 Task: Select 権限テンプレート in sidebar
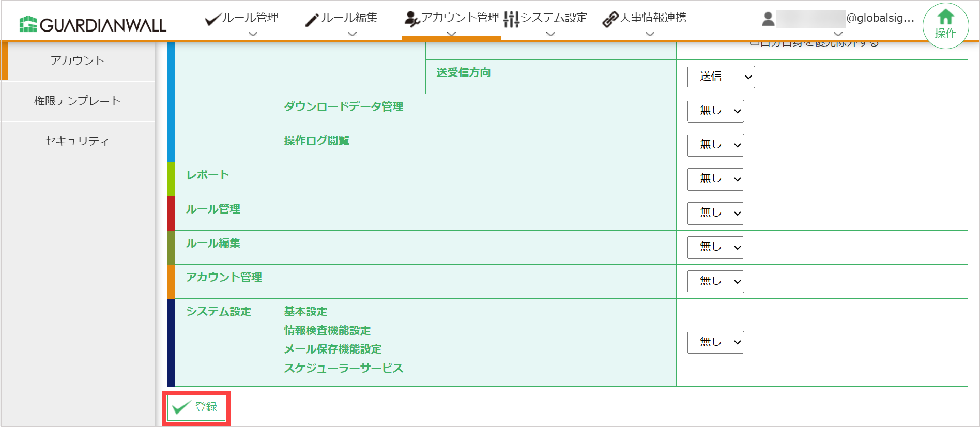[78, 101]
